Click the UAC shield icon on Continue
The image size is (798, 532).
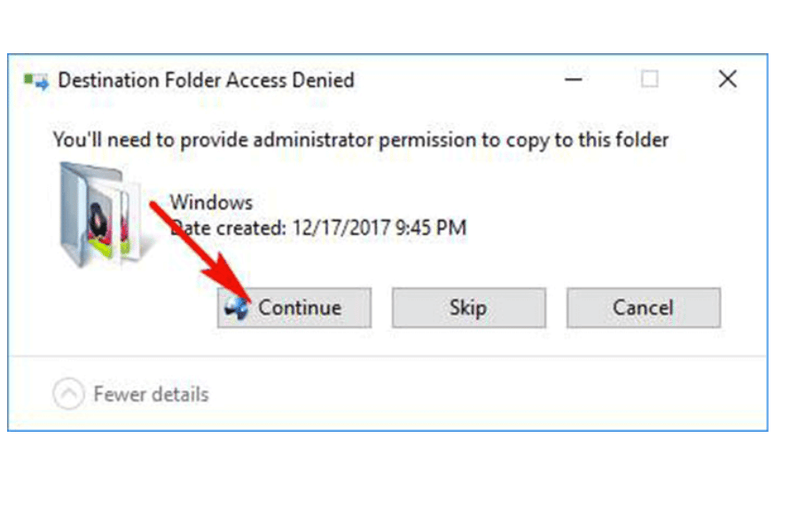click(238, 308)
